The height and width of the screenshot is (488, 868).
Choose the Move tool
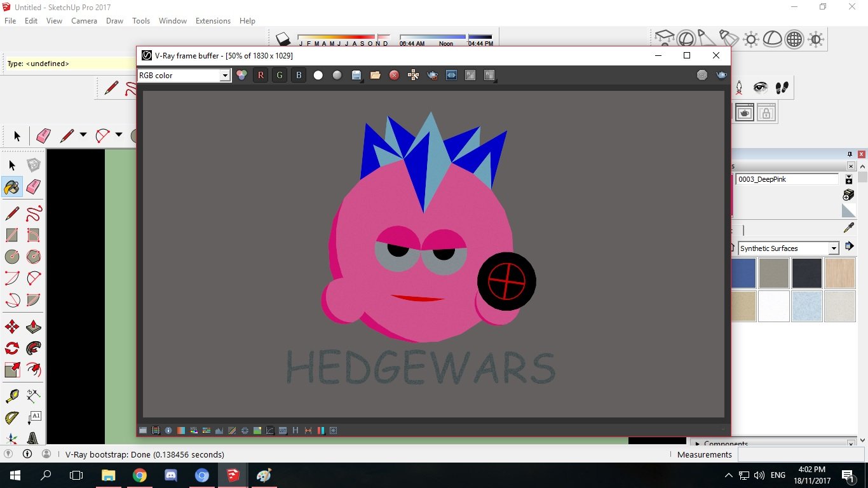point(12,327)
